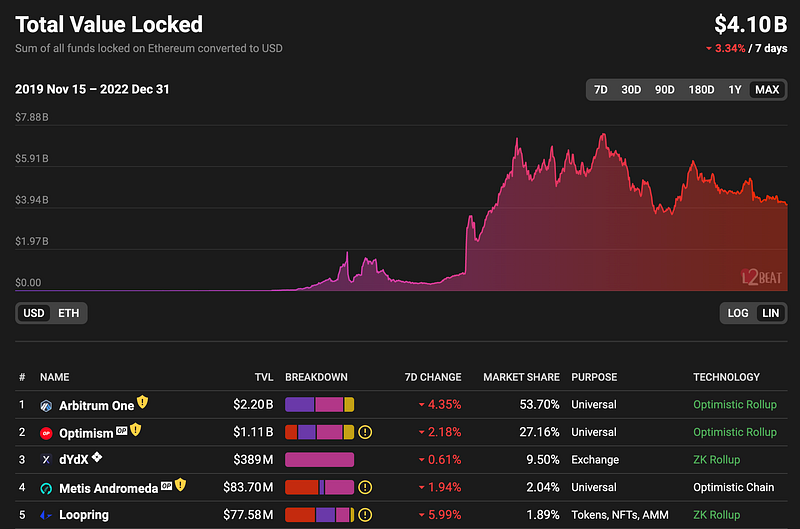Screen dimensions: 800x529
Task: Select the 7D time range
Action: [x=601, y=90]
